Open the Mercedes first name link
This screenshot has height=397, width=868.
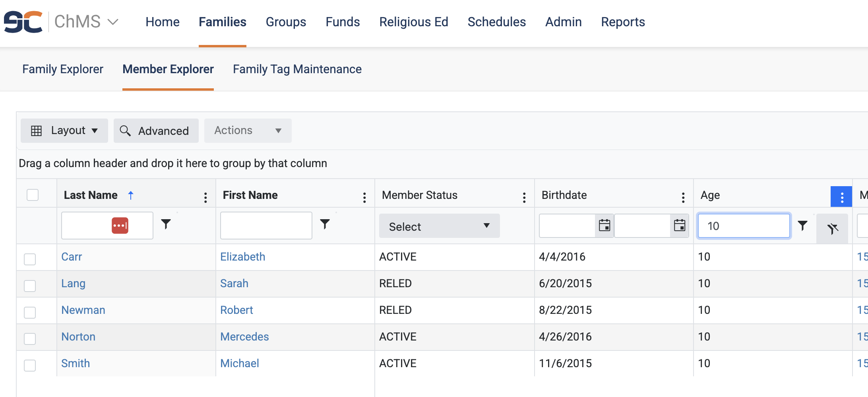click(244, 337)
